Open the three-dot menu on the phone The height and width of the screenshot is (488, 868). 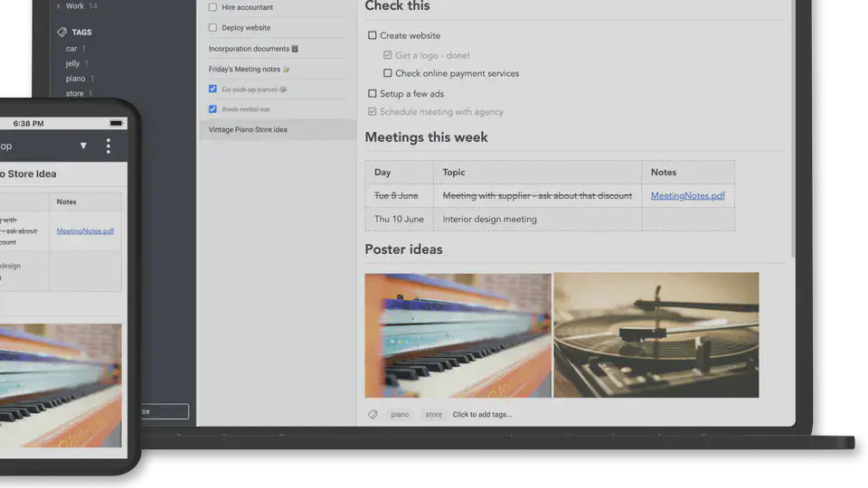(108, 145)
